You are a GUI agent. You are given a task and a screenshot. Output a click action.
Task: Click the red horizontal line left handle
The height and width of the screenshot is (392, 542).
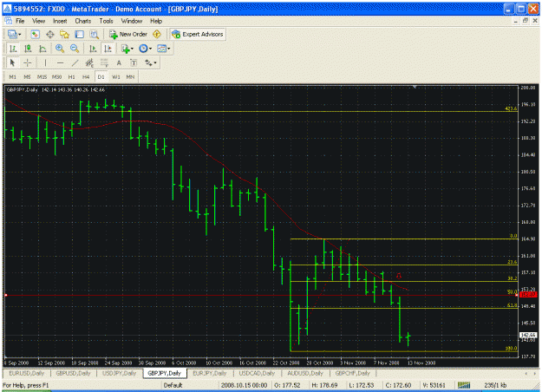[x=6, y=295]
